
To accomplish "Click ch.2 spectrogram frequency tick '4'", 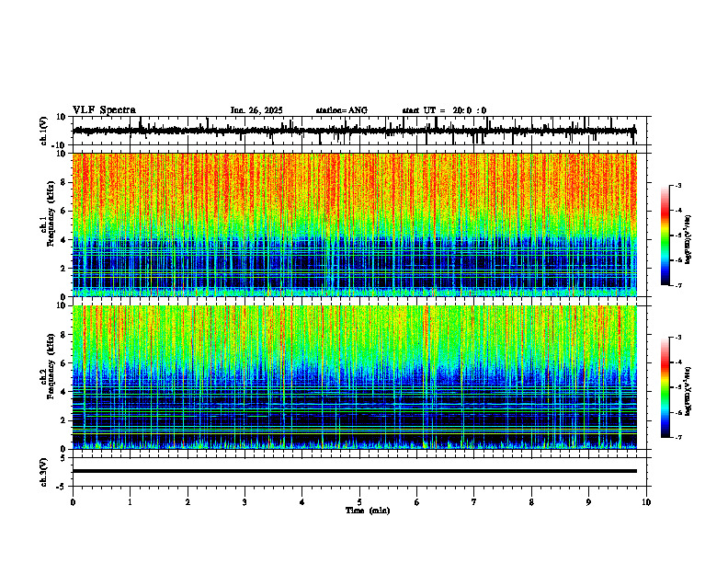I will (63, 392).
